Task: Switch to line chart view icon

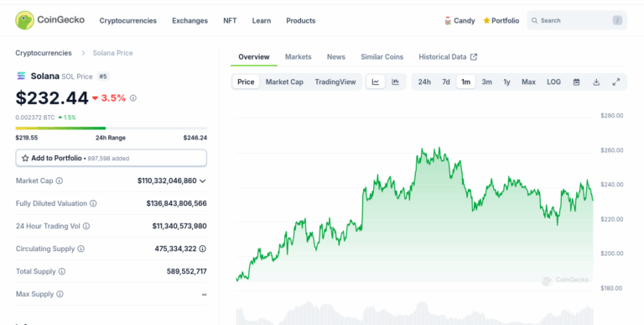Action: [x=376, y=81]
